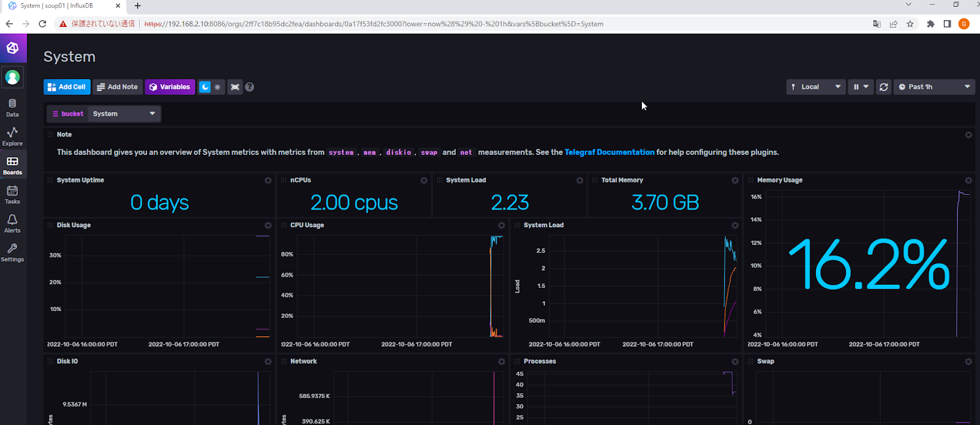Open Settings from the sidebar
This screenshot has height=425, width=980.
(x=13, y=252)
